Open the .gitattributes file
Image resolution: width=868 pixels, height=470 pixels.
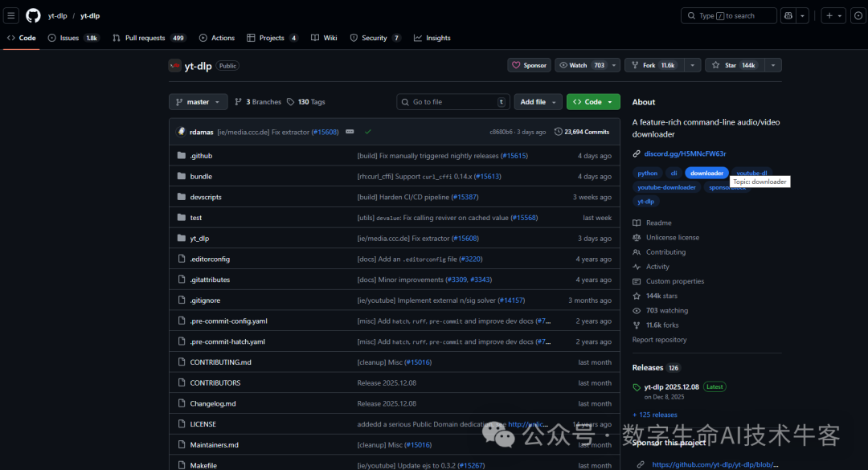(210, 280)
